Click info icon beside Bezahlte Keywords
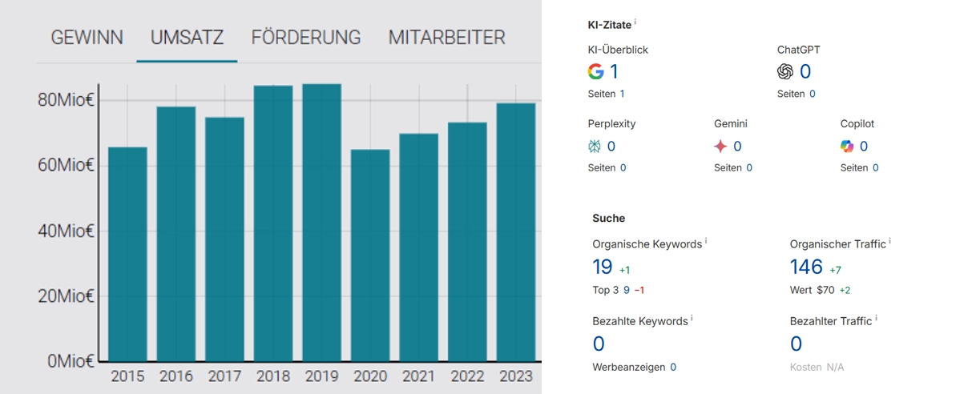 692,319
